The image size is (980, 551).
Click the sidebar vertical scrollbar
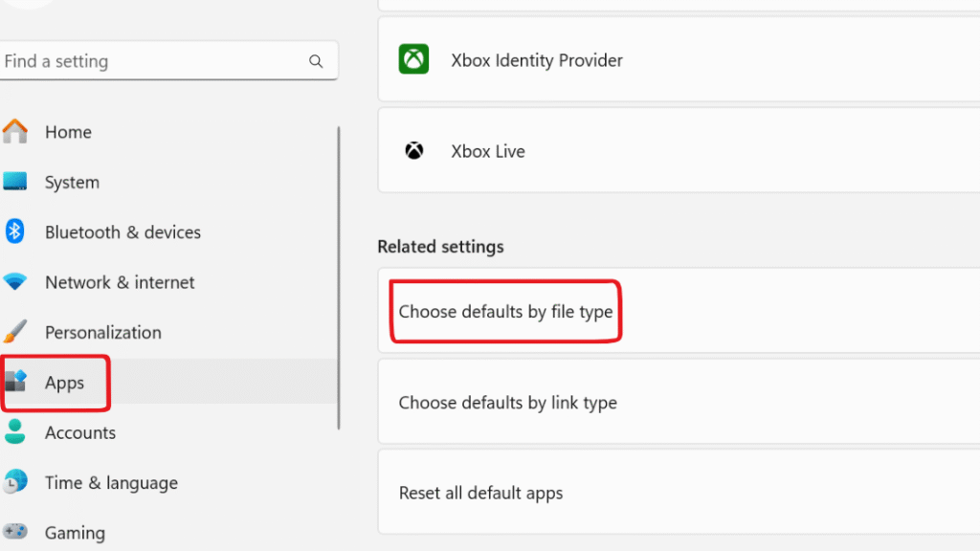click(x=339, y=278)
